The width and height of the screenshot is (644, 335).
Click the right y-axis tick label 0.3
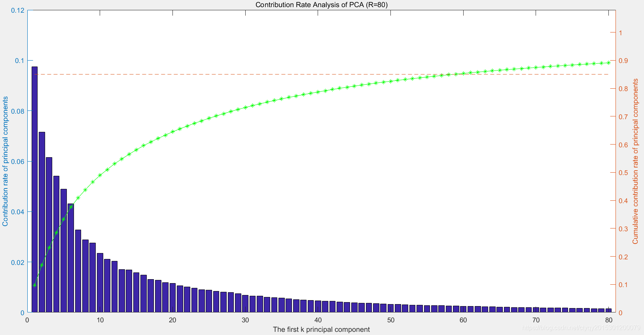pyautogui.click(x=623, y=229)
